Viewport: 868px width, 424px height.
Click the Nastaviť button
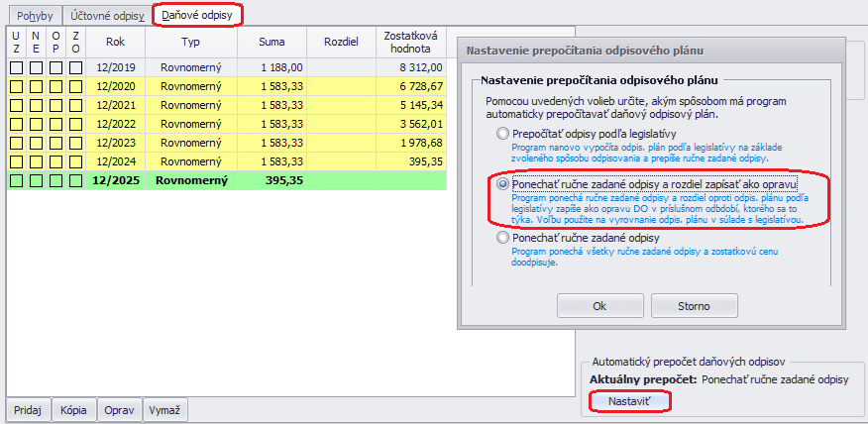(629, 401)
